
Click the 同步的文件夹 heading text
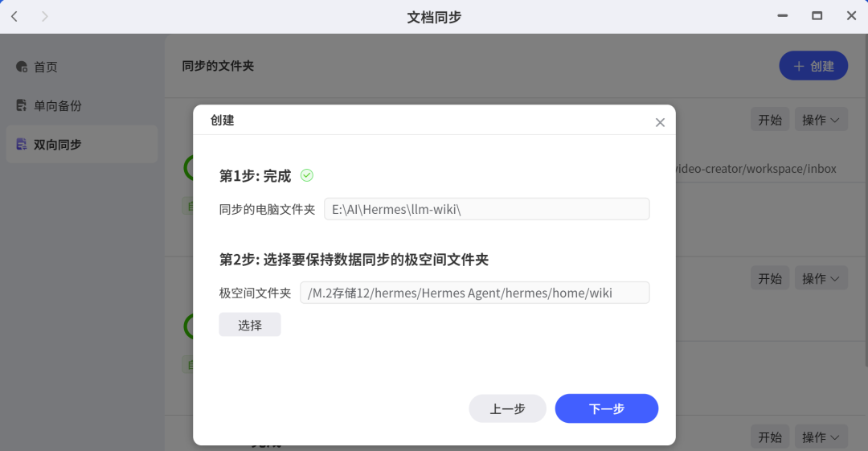click(x=218, y=66)
